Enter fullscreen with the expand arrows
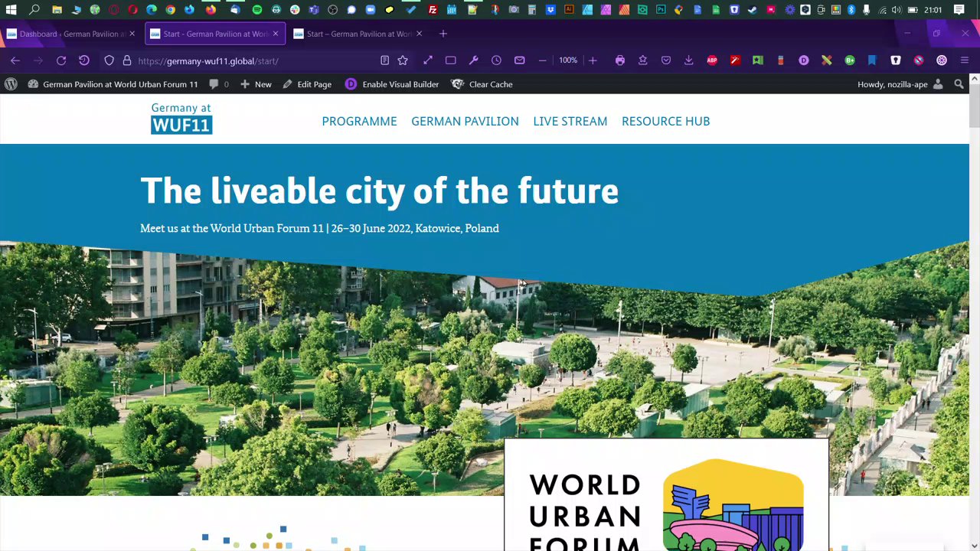 point(428,60)
